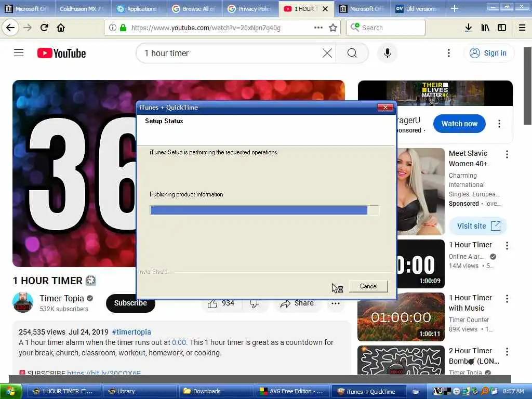Click the YouTube search magnifier button
Image resolution: width=532 pixels, height=399 pixels.
click(x=352, y=53)
